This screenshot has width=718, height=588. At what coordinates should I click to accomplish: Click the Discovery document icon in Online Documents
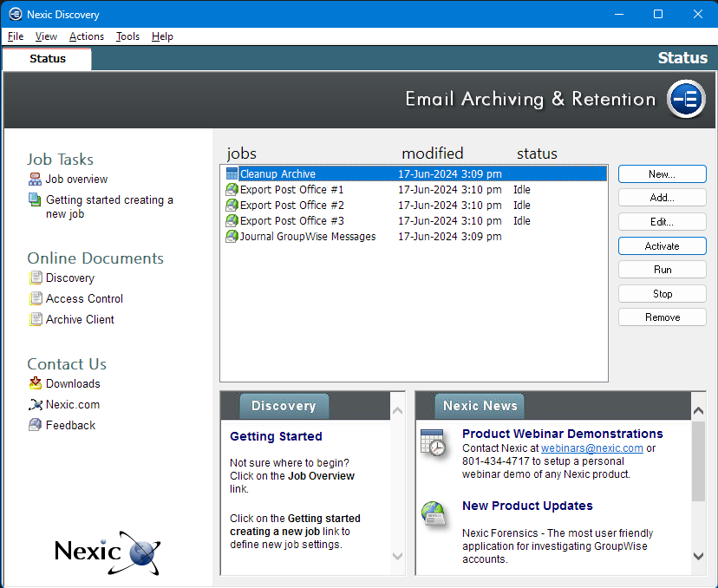tap(36, 278)
